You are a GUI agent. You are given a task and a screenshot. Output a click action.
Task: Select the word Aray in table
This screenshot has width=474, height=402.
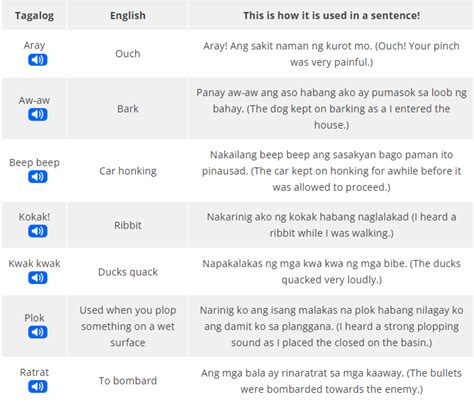(x=34, y=45)
